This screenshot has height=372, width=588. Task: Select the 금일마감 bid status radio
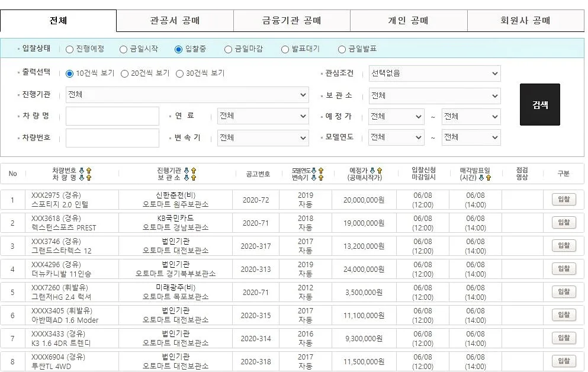click(x=228, y=50)
